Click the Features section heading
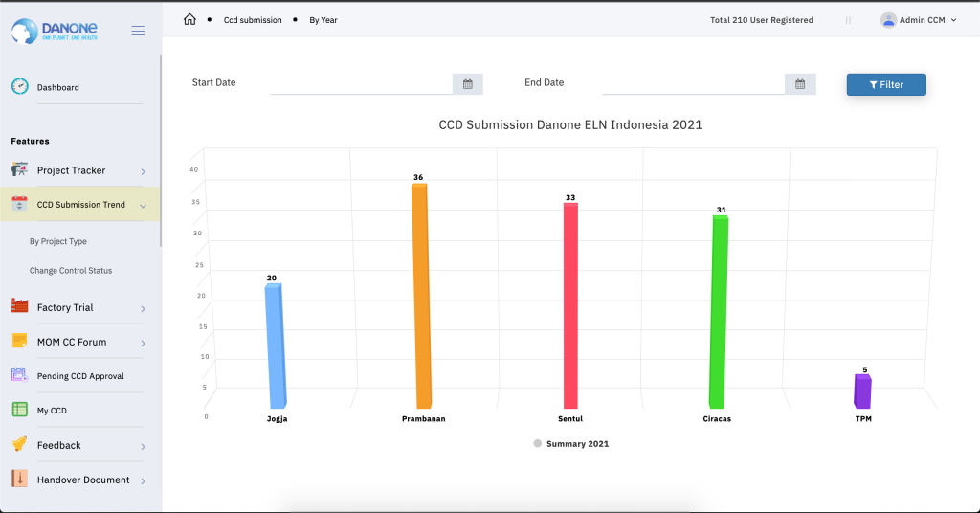 coord(30,142)
